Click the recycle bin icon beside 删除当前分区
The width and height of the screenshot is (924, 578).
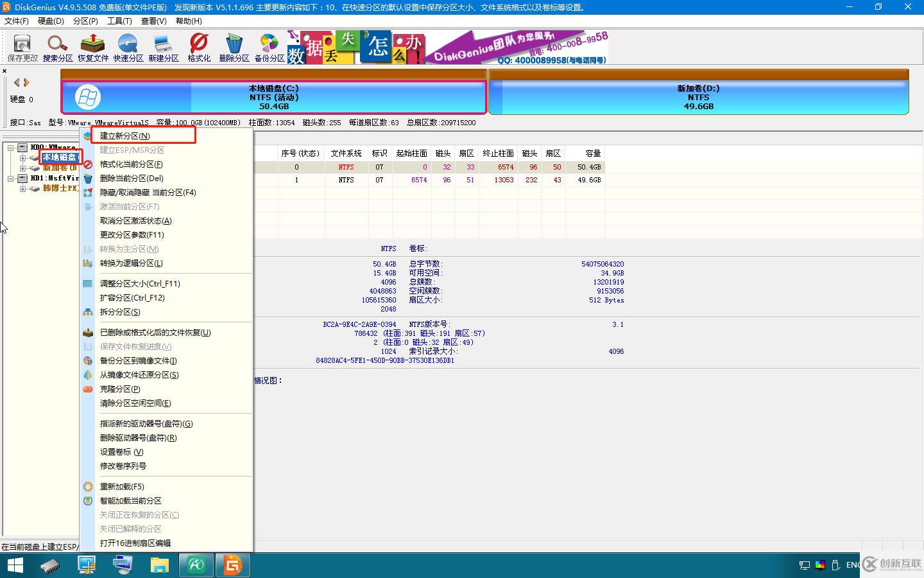[88, 179]
